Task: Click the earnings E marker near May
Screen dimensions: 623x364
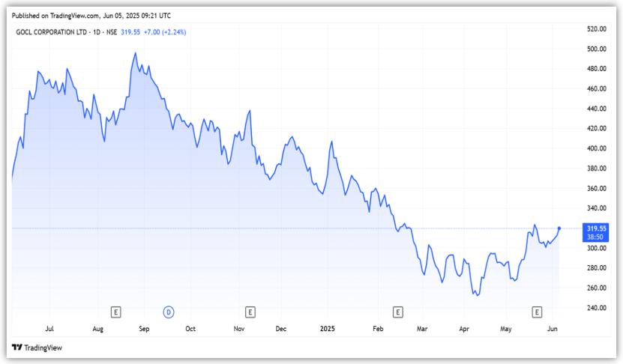Action: [x=537, y=311]
